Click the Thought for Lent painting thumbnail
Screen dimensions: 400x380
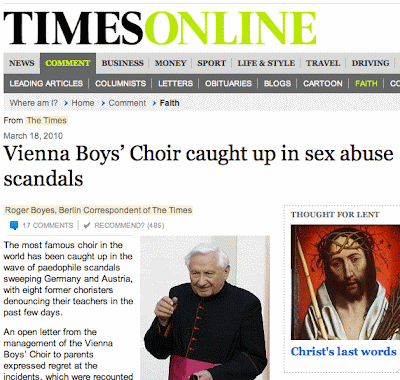(x=345, y=282)
